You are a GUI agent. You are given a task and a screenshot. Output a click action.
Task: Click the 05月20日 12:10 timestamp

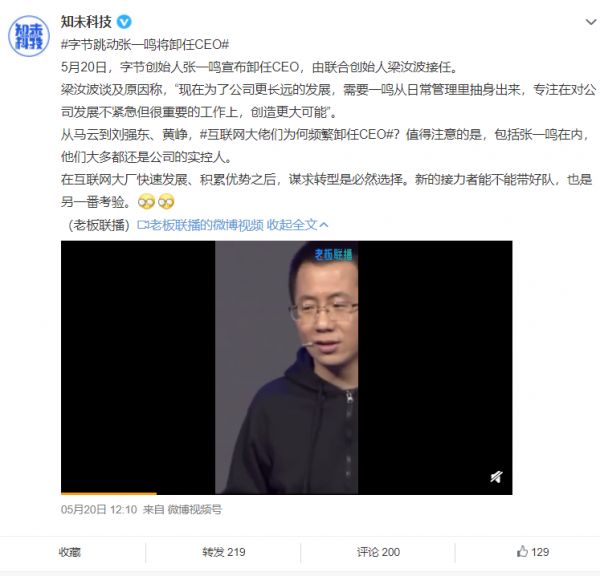point(99,509)
